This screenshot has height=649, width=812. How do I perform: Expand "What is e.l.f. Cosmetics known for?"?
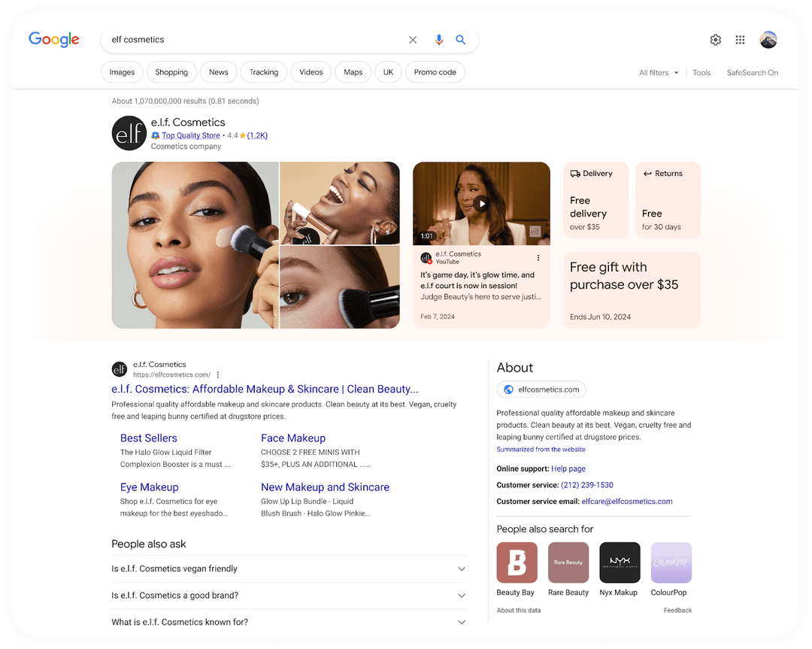(289, 622)
